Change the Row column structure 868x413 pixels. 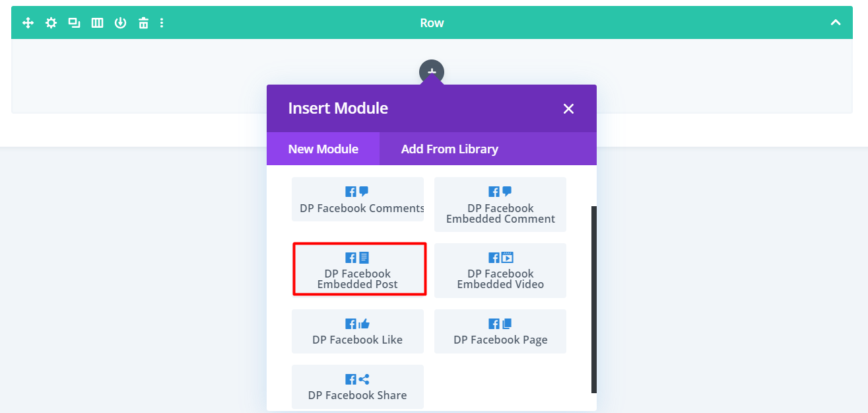97,22
